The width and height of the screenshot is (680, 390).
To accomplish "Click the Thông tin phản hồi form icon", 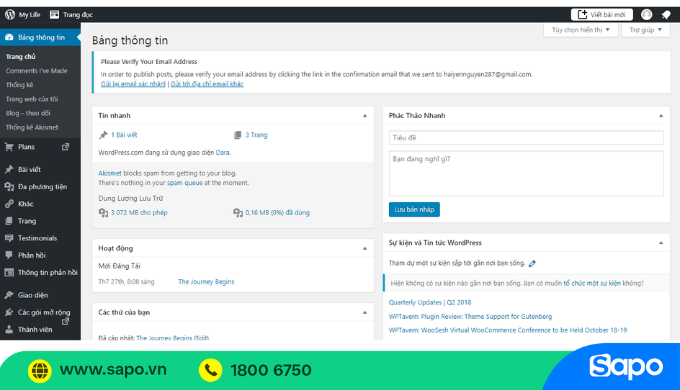I will tap(9, 272).
